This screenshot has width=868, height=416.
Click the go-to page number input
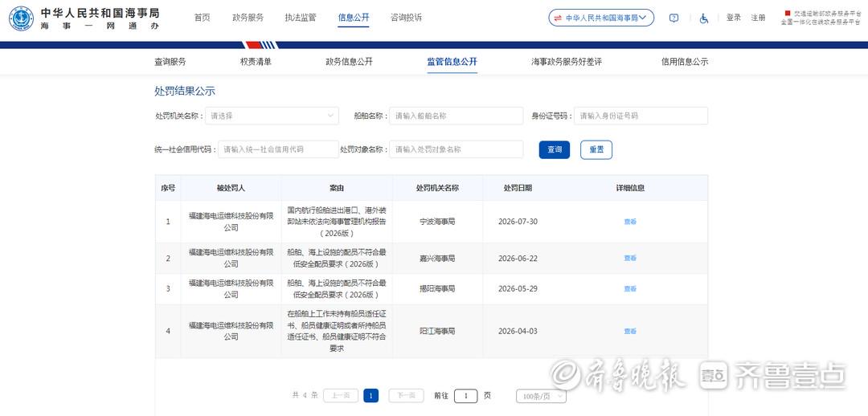click(x=465, y=396)
